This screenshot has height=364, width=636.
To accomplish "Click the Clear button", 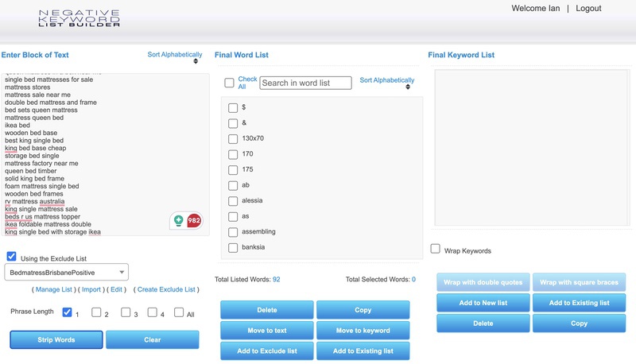I will pos(153,339).
